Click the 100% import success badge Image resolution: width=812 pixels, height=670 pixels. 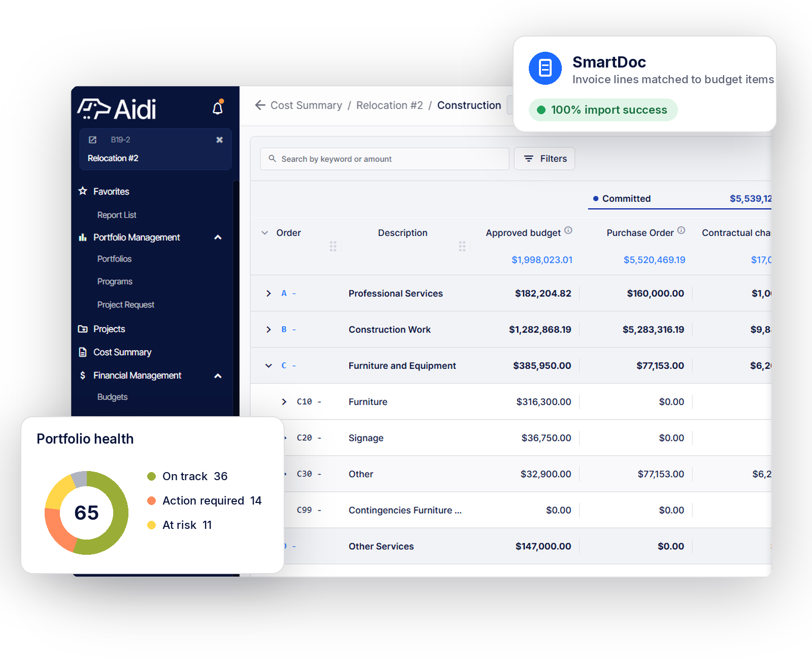tap(603, 110)
